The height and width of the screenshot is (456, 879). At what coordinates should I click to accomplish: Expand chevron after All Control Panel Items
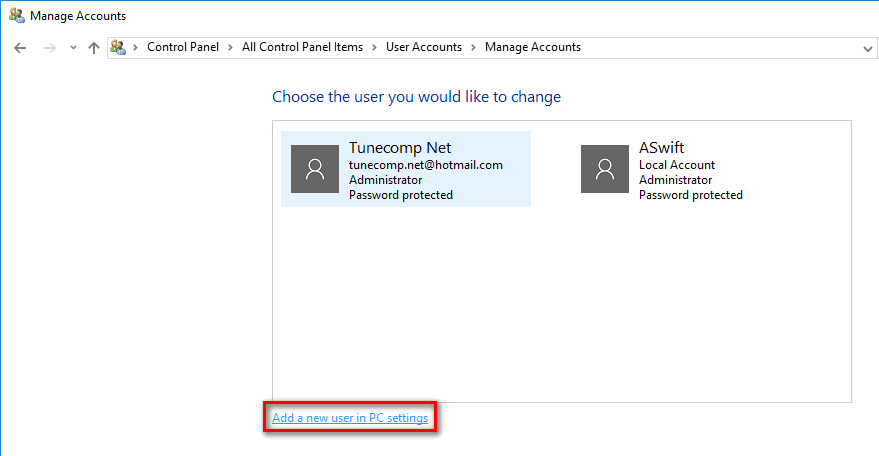tap(374, 48)
